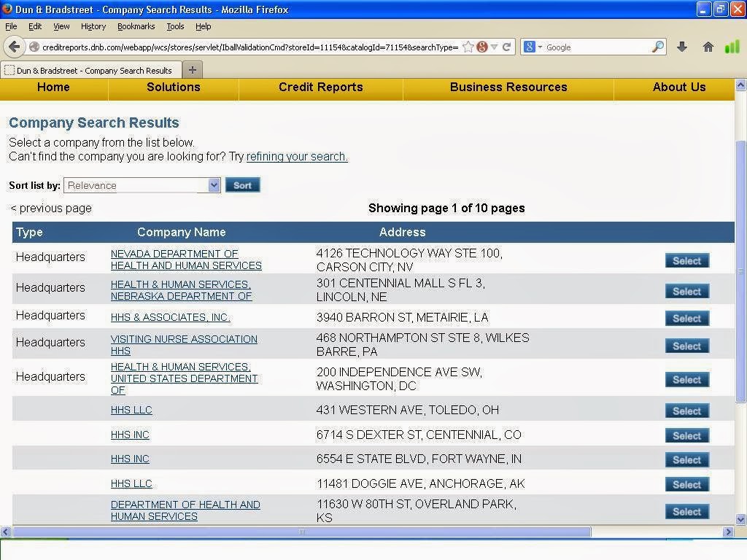747x560 pixels.
Task: Select the Washington, DC company
Action: coord(687,379)
